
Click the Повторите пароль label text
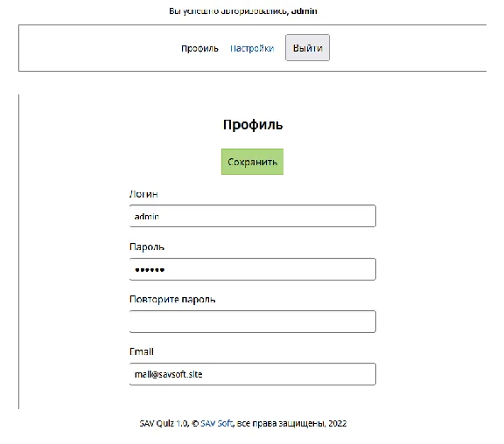(x=172, y=299)
